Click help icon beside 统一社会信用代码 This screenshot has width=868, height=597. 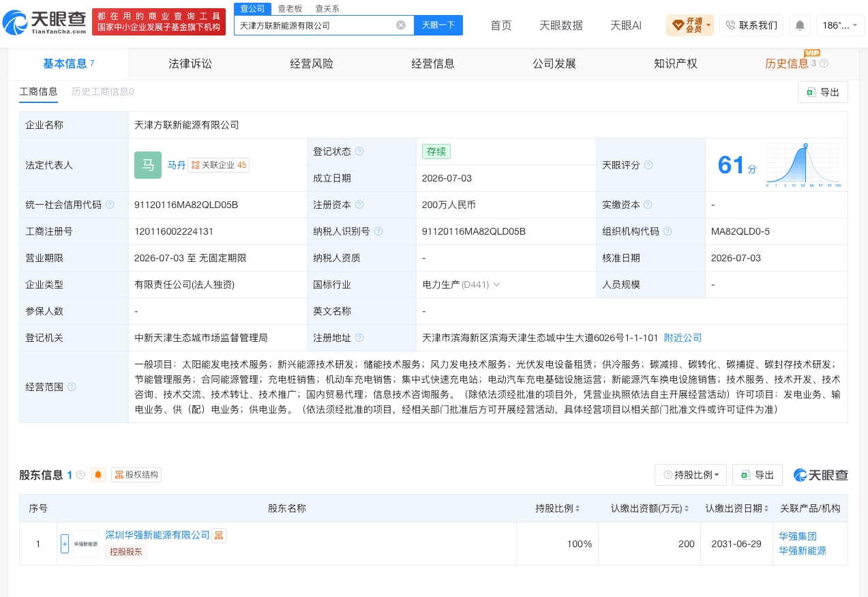tap(110, 205)
